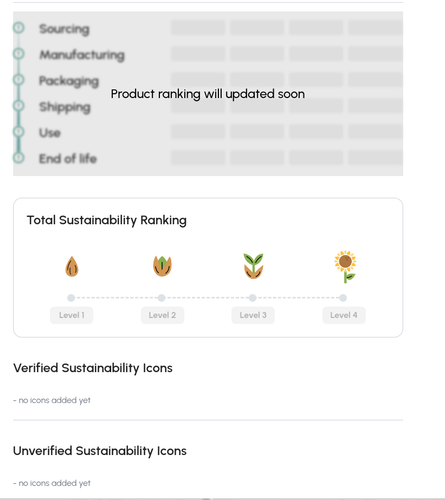Select the Level 1 label button

point(72,315)
